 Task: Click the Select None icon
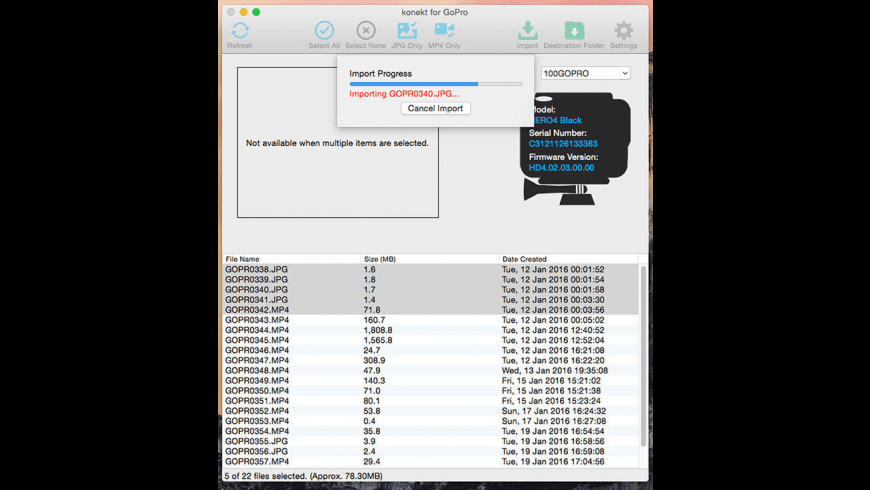click(366, 31)
